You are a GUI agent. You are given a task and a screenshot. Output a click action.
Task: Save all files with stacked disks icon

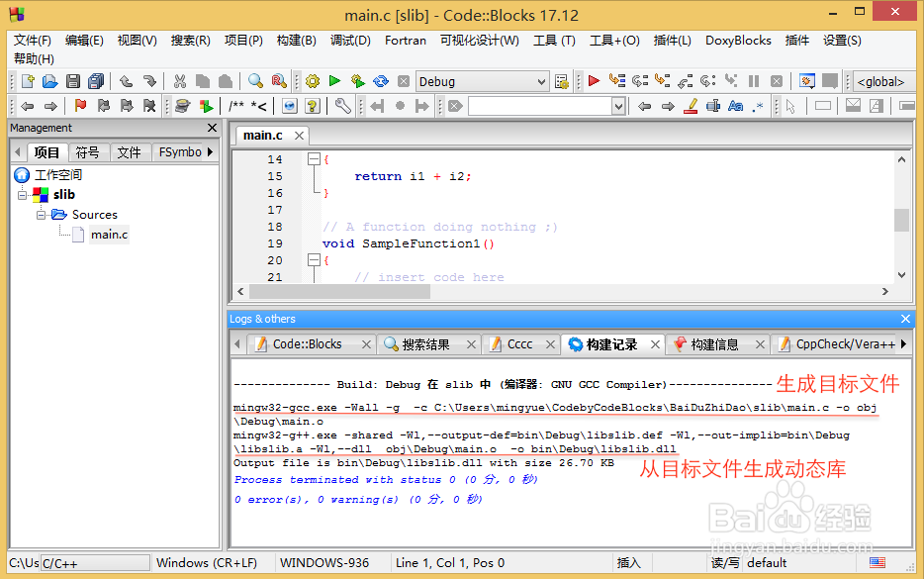(95, 81)
